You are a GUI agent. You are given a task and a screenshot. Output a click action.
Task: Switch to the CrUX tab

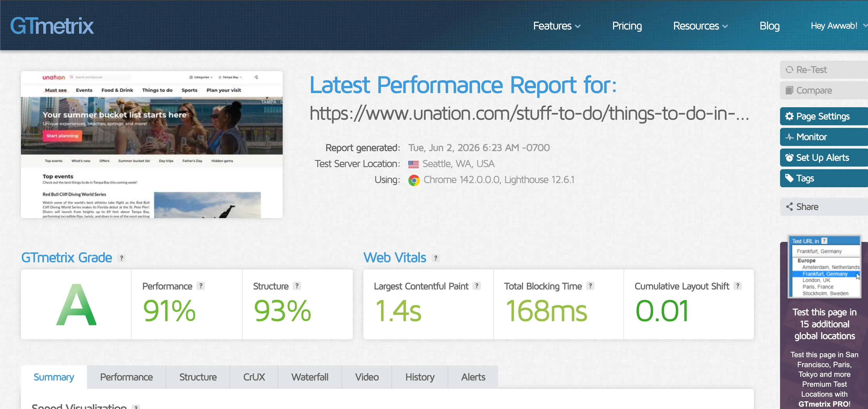[254, 377]
